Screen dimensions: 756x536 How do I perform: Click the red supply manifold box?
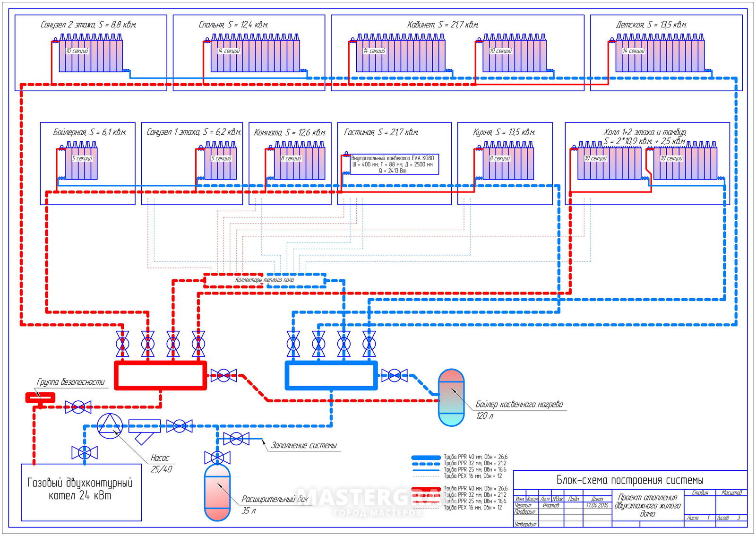click(x=160, y=375)
